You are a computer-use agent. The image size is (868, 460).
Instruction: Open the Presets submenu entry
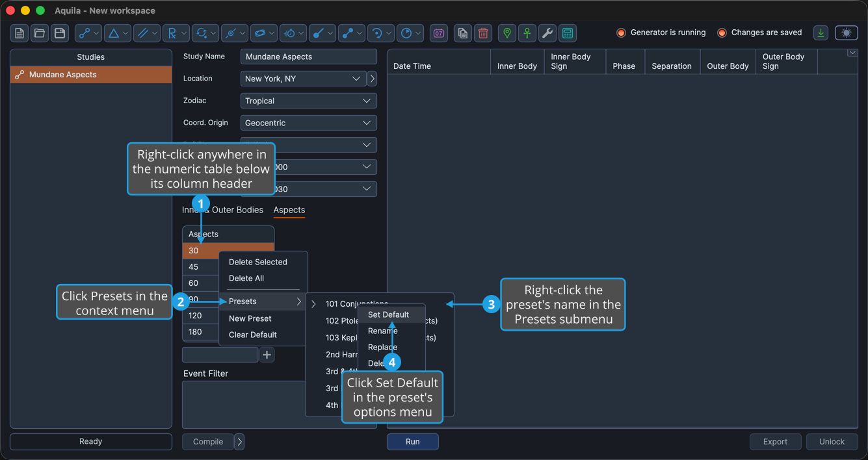coord(263,301)
